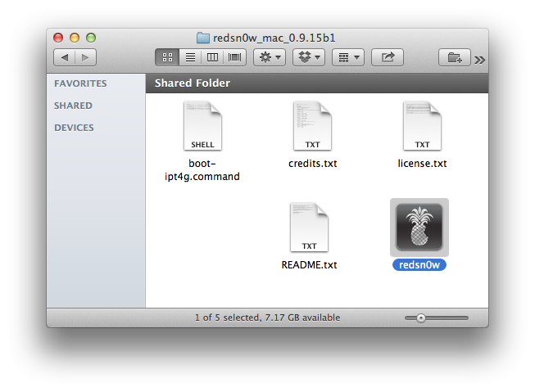Switch to list view
The width and height of the screenshot is (535, 392).
pyautogui.click(x=190, y=57)
